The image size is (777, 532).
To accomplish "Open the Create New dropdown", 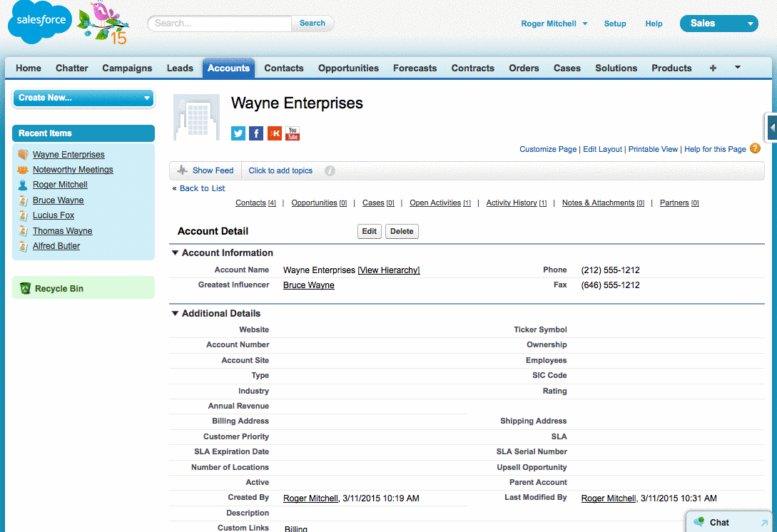I will coord(83,98).
